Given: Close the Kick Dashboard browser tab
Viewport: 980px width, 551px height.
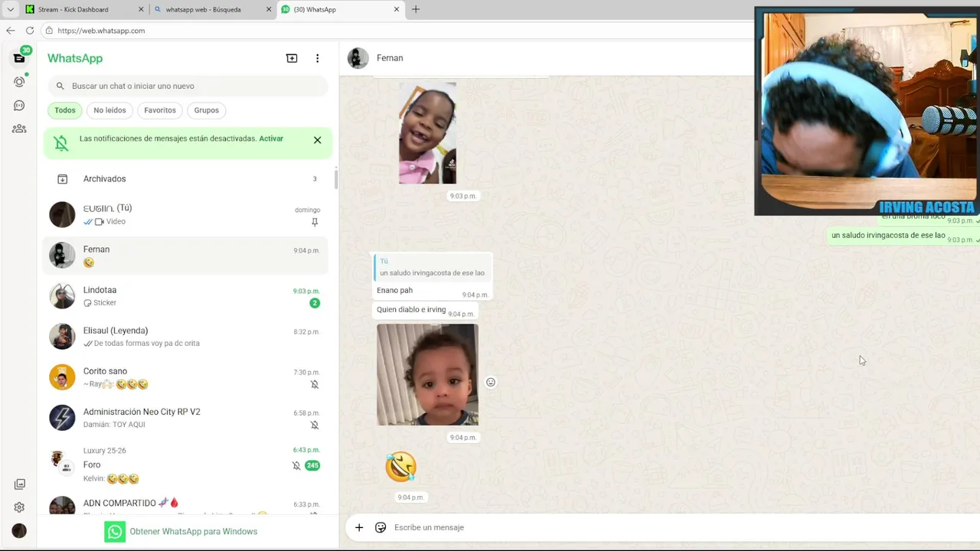Looking at the screenshot, I should 141,9.
